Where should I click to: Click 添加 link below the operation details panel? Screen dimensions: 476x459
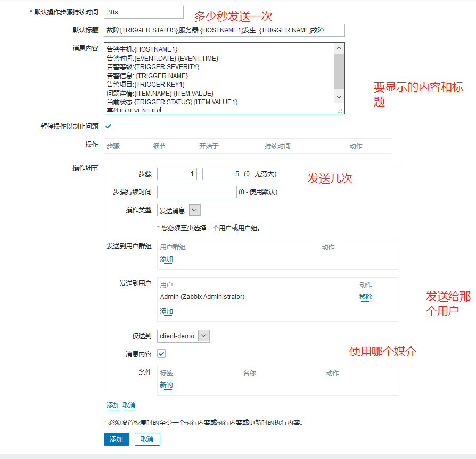click(112, 405)
